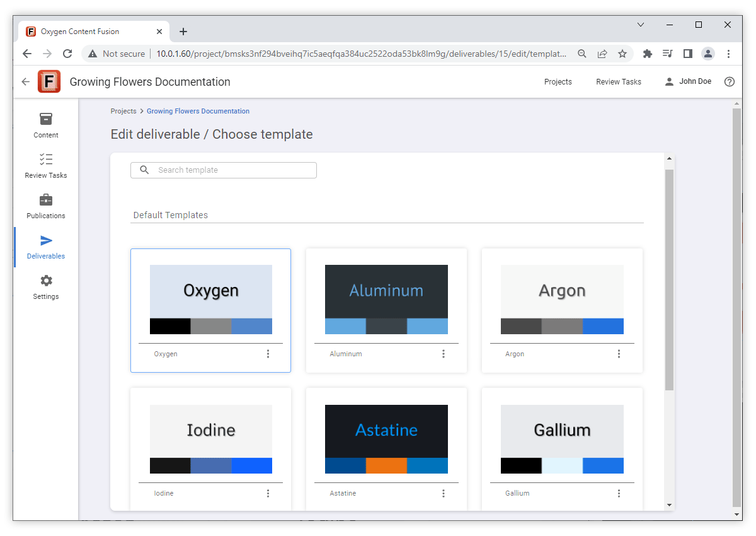Click the Gallium label under the card

[517, 493]
